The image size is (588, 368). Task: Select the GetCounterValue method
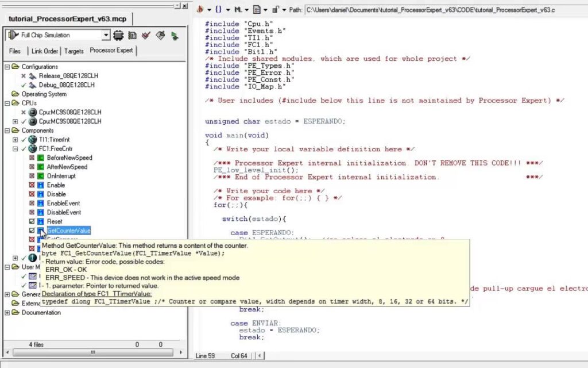click(x=68, y=231)
